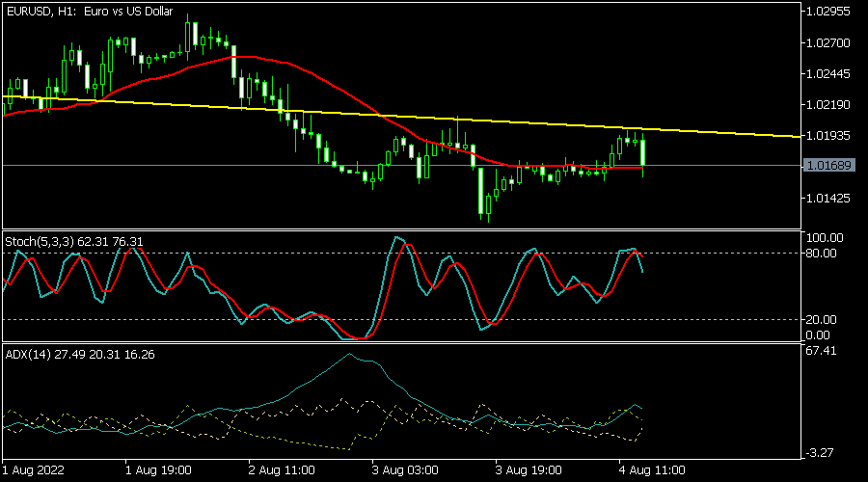Click the last candle on the chart
Screen dimensions: 868x482
coord(642,153)
